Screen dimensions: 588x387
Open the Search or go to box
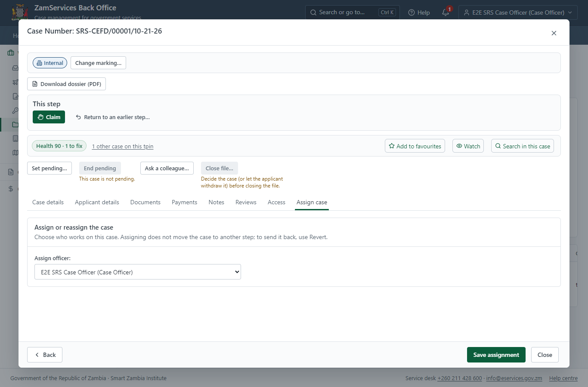pos(353,12)
